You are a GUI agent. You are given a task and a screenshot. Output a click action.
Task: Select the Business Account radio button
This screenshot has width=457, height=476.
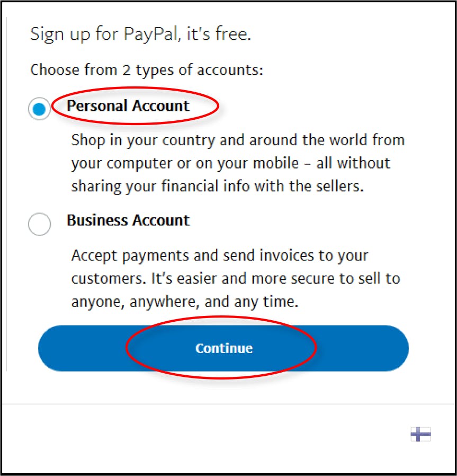(x=39, y=224)
